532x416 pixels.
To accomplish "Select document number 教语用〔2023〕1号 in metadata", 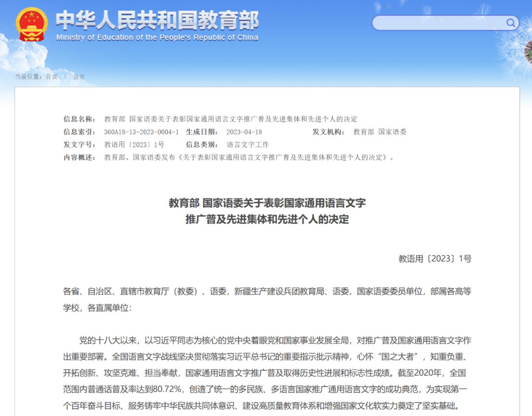I will [x=134, y=145].
